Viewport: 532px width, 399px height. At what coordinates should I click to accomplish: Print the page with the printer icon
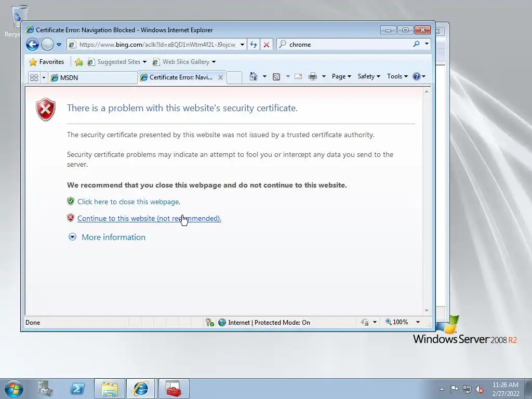pos(312,77)
